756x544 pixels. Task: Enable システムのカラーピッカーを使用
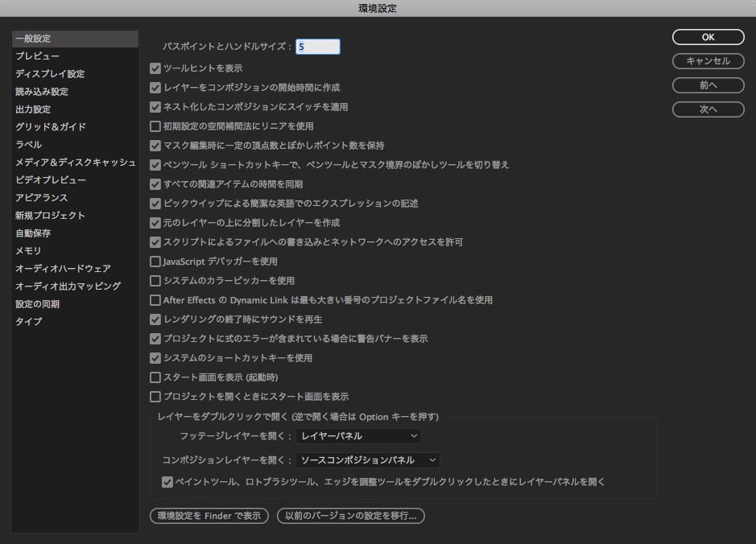[155, 281]
